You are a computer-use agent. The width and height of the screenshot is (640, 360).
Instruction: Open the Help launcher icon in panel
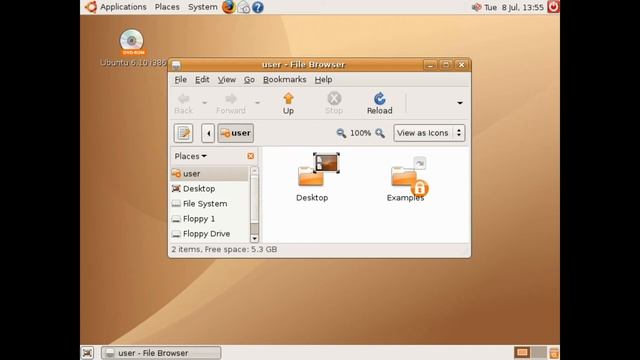(258, 7)
